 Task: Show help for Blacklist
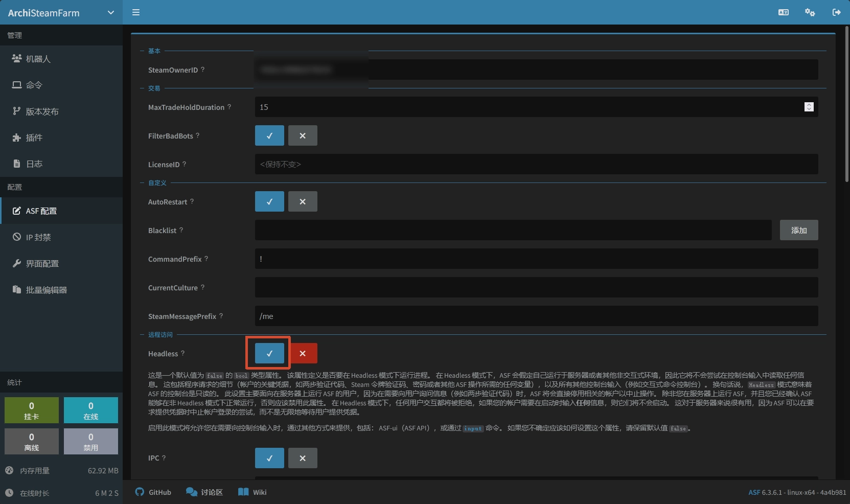pyautogui.click(x=181, y=230)
